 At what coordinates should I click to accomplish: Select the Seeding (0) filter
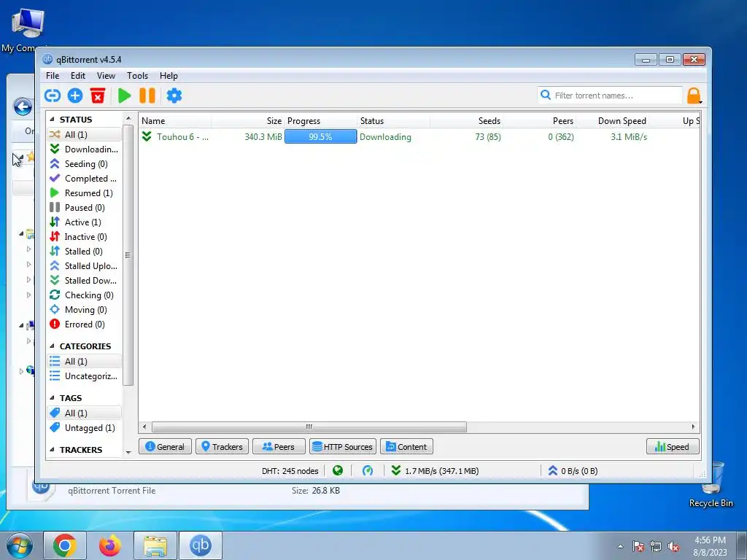(x=85, y=164)
